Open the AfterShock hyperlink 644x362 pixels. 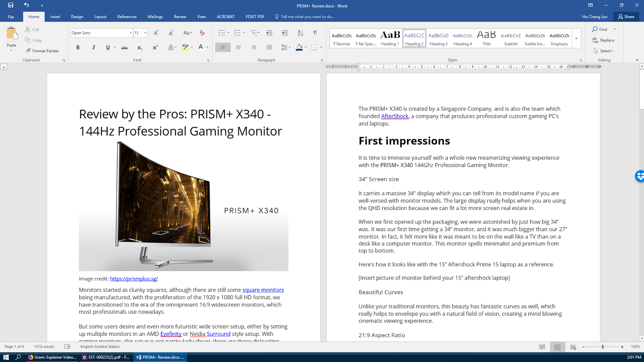click(x=395, y=116)
